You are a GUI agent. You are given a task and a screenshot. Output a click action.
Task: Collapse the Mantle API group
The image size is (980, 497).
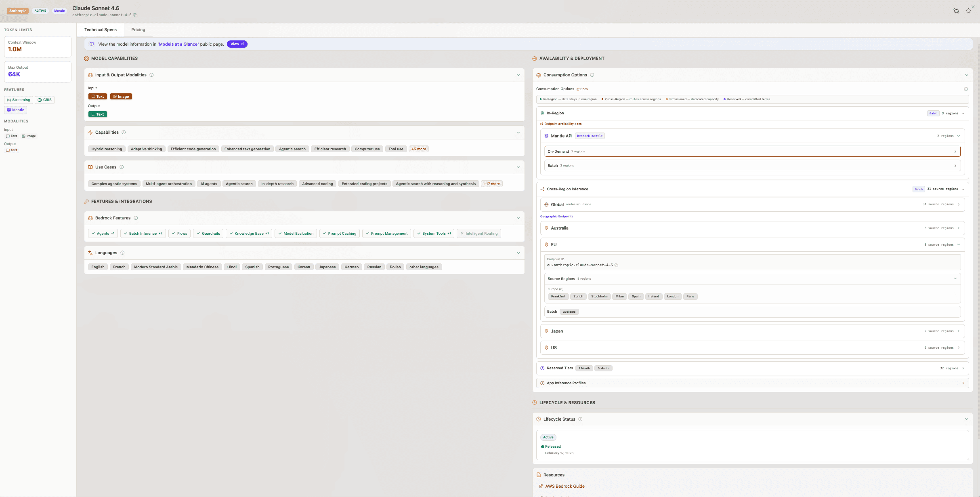[959, 136]
